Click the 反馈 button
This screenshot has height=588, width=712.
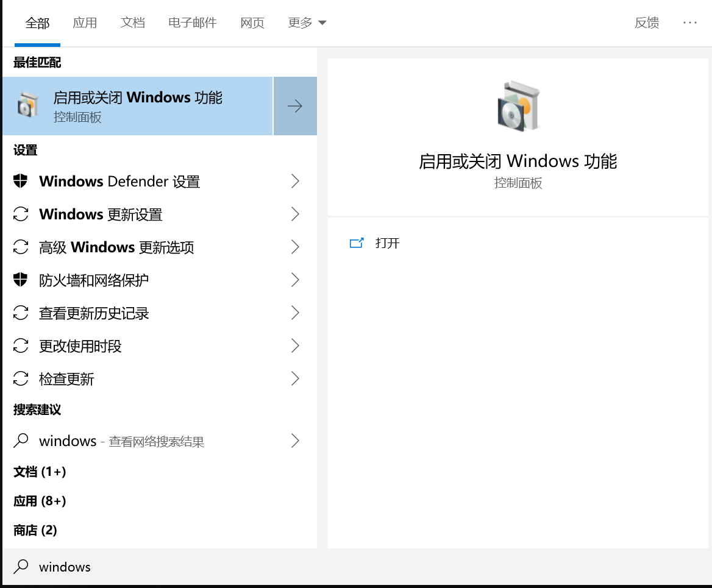(647, 23)
